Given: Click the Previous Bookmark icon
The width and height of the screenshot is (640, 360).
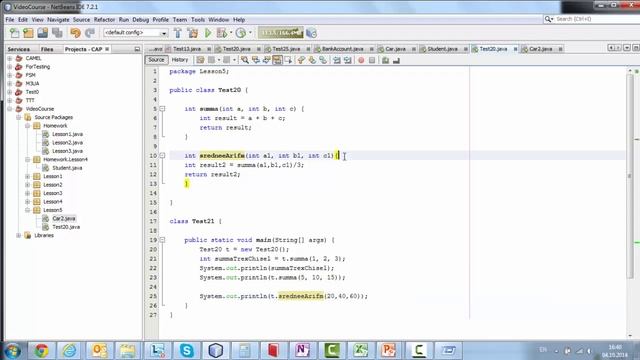Looking at the screenshot, I should 301,60.
